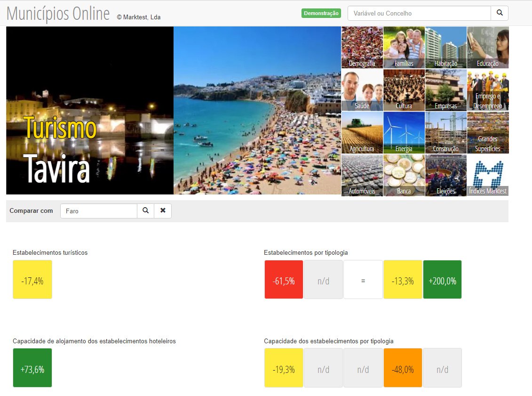Open the Energia wind turbines tile

pos(404,133)
